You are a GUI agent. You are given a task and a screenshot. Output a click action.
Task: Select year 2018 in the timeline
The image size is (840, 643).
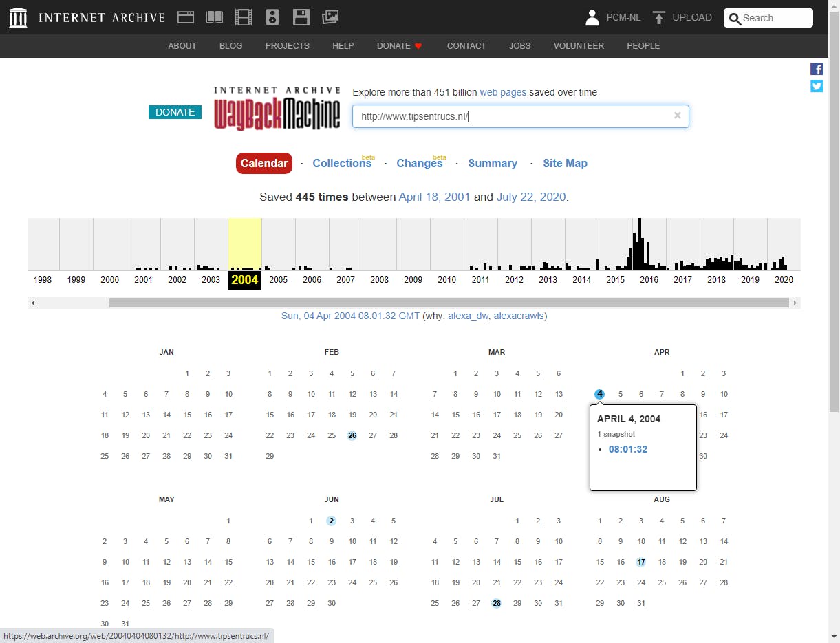click(x=716, y=280)
